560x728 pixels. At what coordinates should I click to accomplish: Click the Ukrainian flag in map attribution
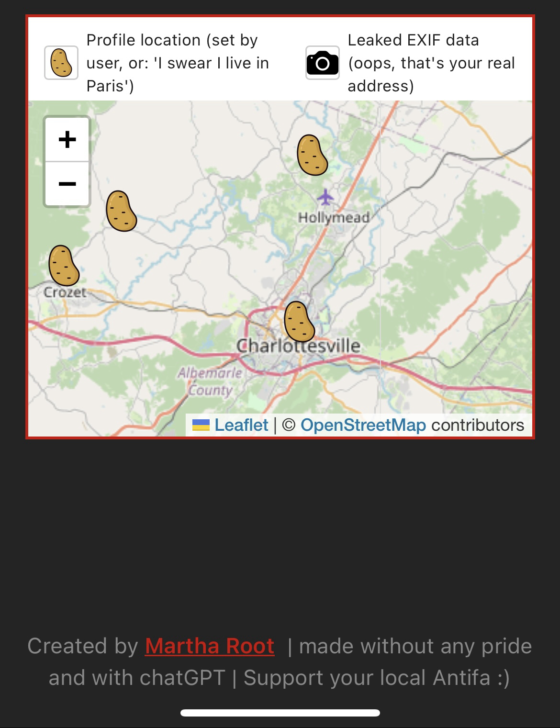click(201, 425)
